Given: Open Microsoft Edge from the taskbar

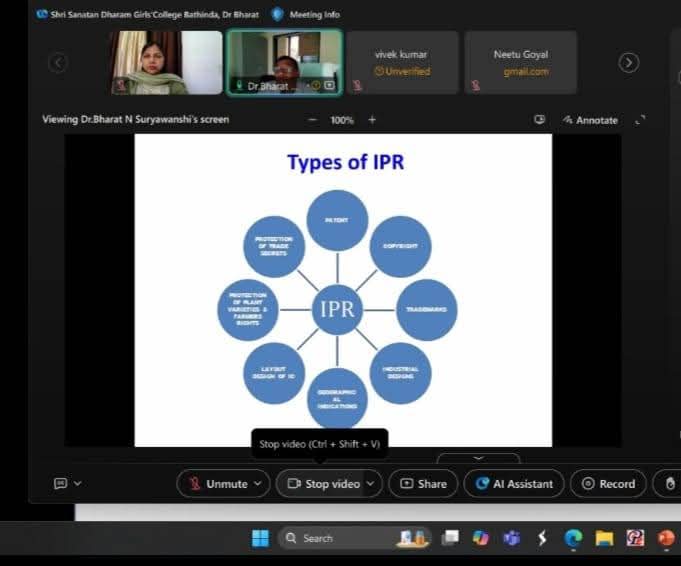Looking at the screenshot, I should [x=573, y=538].
